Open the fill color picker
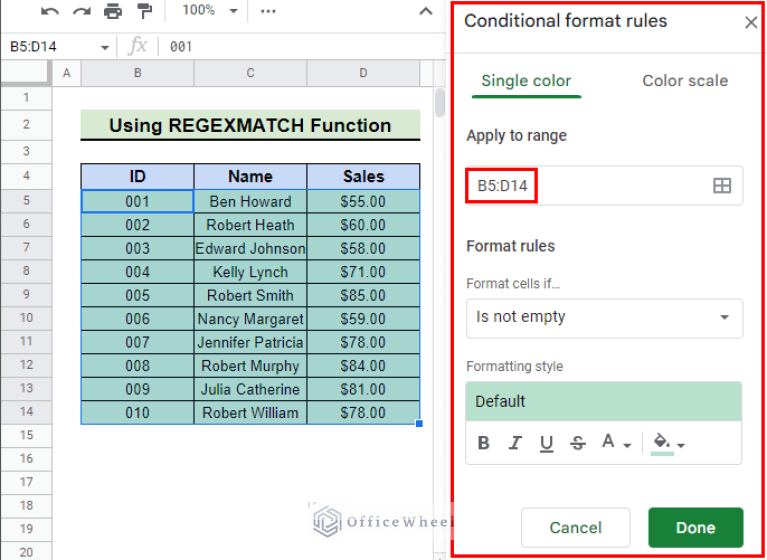 point(667,443)
